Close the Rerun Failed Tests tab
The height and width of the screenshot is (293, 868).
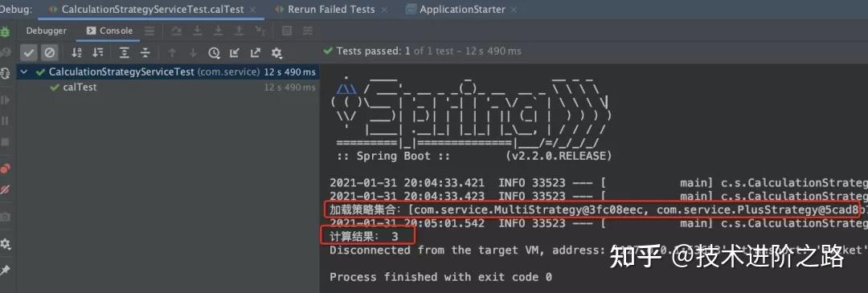coord(385,10)
